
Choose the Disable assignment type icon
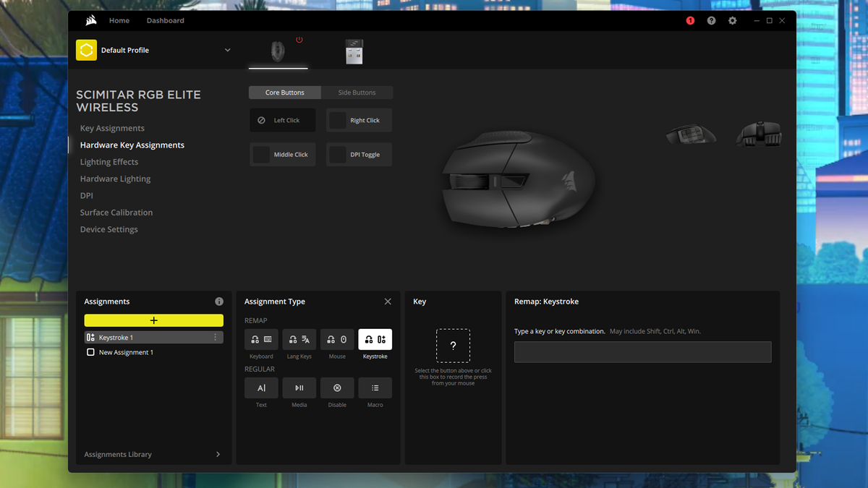[337, 388]
